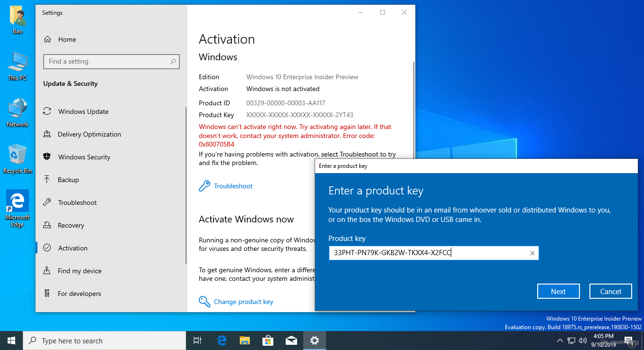Click the Activate Windows now heading
This screenshot has height=350, width=644.
[246, 219]
